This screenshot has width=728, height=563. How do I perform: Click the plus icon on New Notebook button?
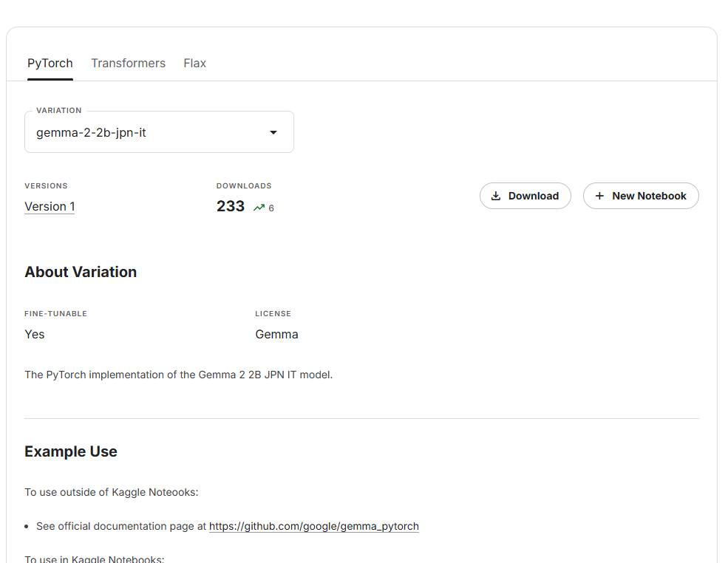point(599,195)
